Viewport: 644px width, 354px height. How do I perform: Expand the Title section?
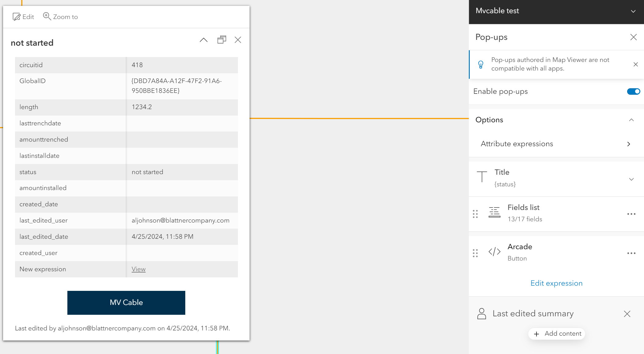point(631,179)
